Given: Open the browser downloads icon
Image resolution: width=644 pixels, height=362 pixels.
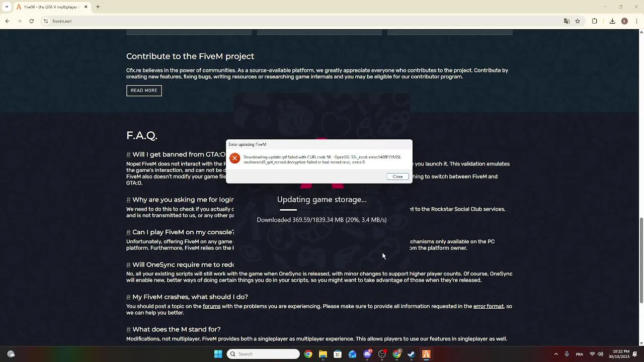Looking at the screenshot, I should pos(612,21).
